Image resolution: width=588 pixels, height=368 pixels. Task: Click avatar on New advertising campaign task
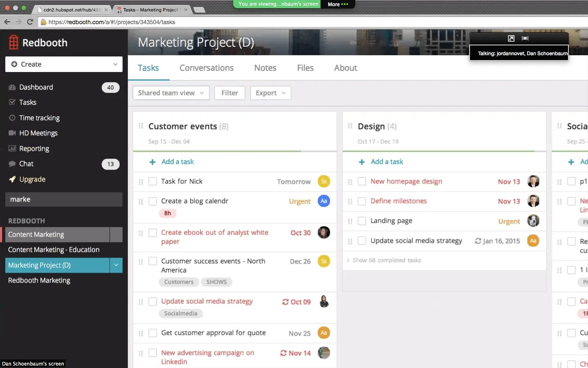324,352
